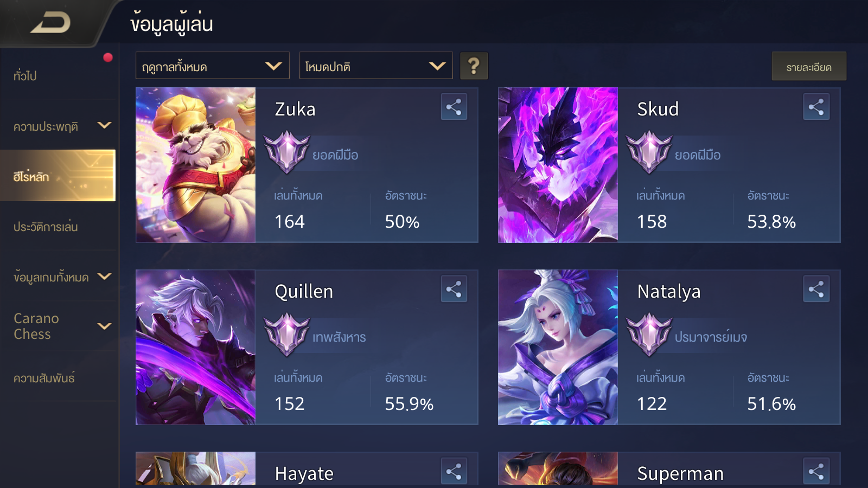Click Zuka's proficiency badge emblem

[x=286, y=152]
